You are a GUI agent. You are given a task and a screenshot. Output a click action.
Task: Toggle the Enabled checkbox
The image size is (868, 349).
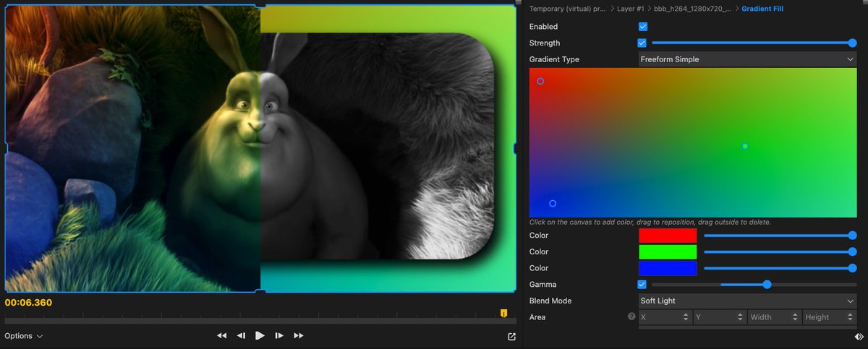[642, 27]
